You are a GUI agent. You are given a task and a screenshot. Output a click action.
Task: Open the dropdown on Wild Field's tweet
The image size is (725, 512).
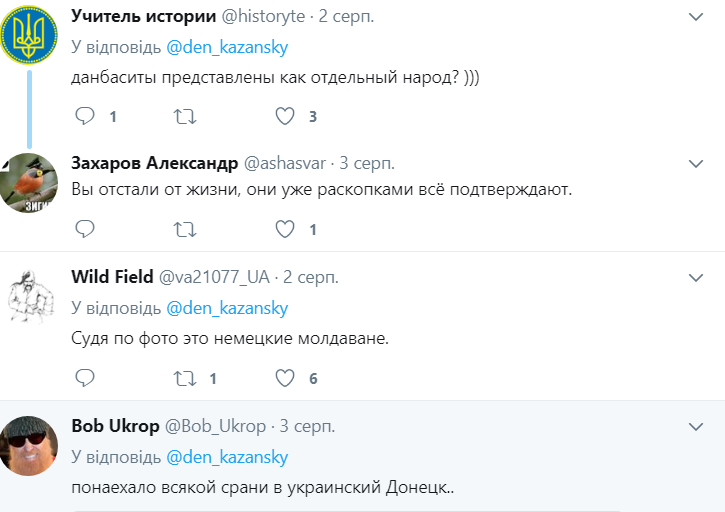(697, 276)
